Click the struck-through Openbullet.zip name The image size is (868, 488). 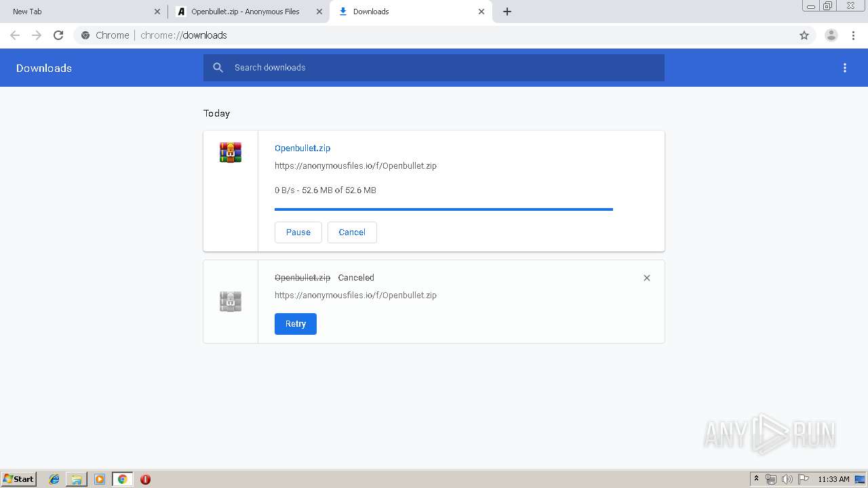[x=302, y=277]
